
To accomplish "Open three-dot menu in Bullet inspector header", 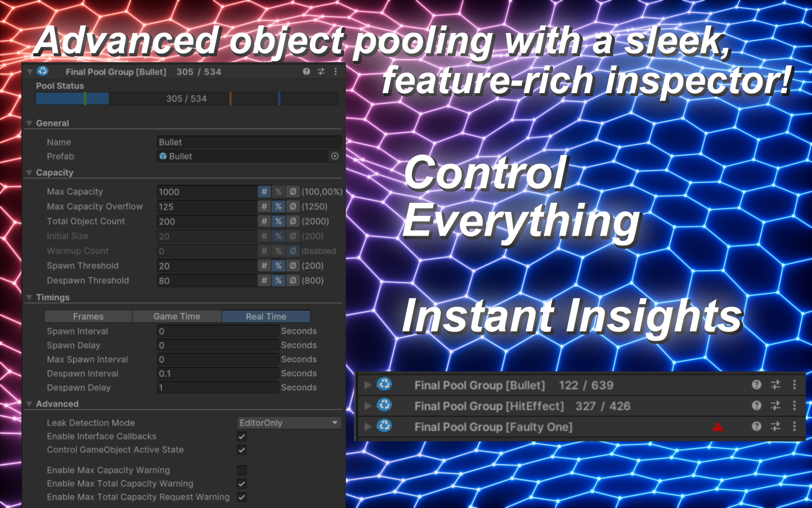I will tap(335, 72).
